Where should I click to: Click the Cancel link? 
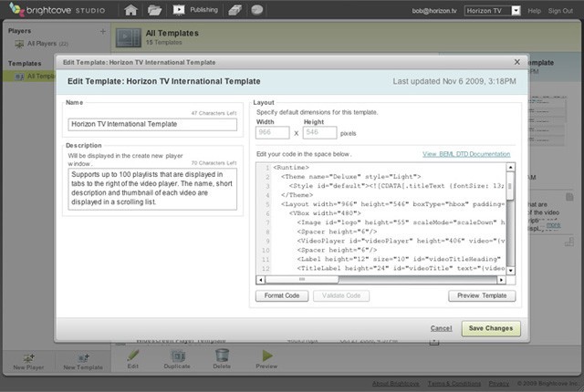coord(441,328)
